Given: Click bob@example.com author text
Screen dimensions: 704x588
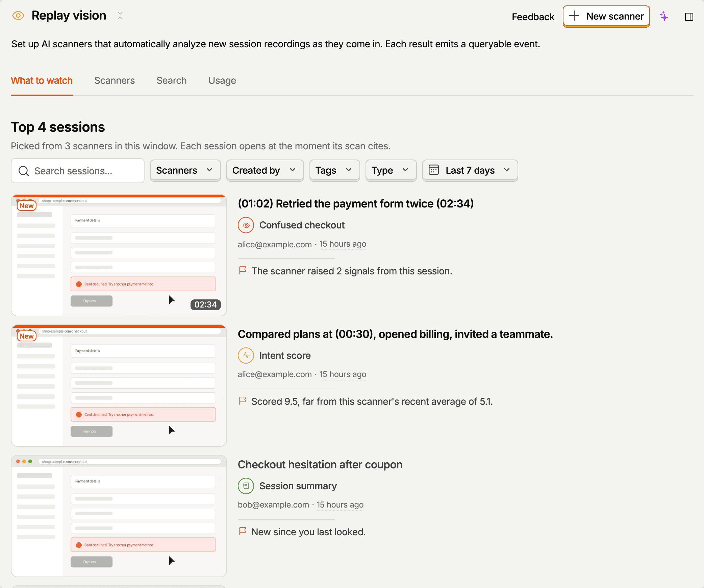Looking at the screenshot, I should click(x=273, y=505).
